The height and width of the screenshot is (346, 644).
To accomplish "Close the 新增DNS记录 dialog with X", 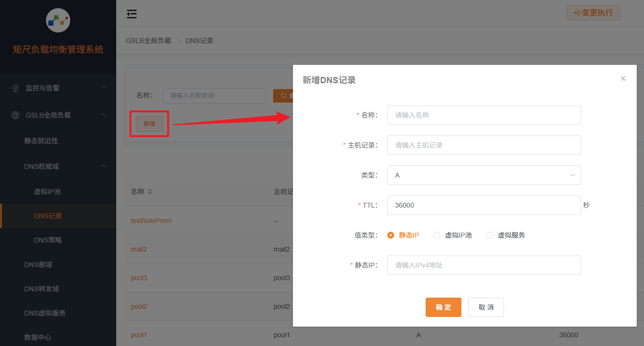I will coord(623,78).
